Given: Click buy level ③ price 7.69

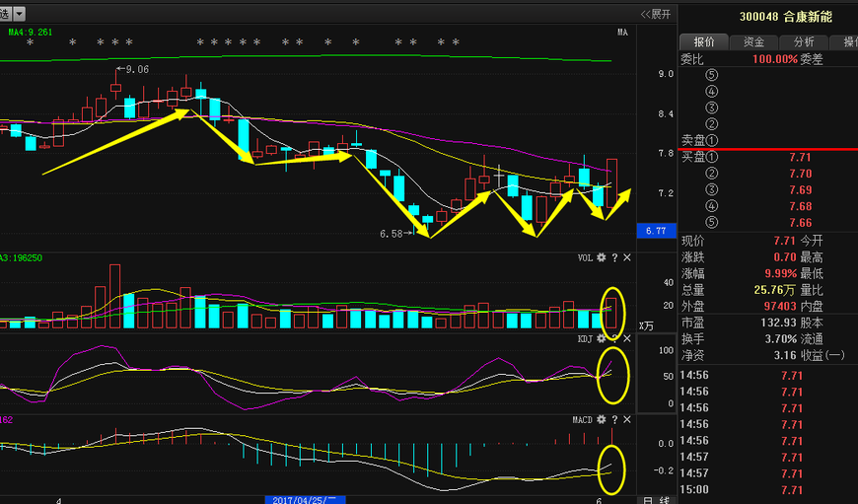Looking at the screenshot, I should (x=800, y=190).
